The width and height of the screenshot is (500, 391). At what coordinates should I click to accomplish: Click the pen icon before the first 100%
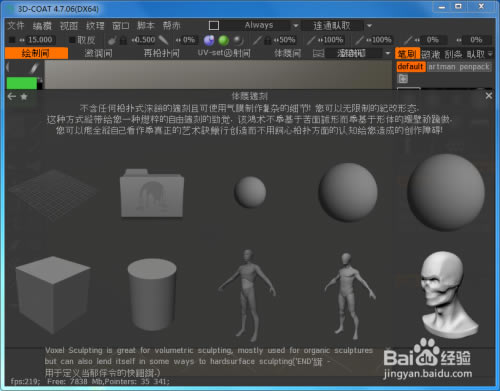(311, 40)
